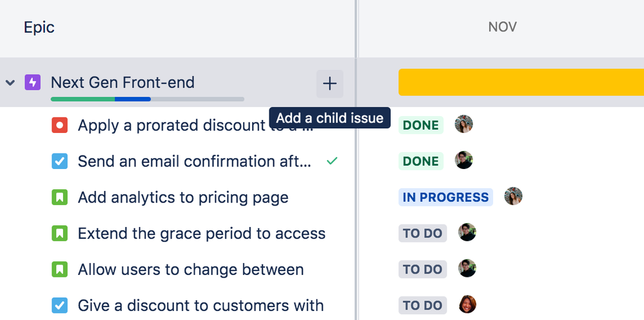Click blue task icon beside Give a discount issue
The height and width of the screenshot is (320, 644).
pos(59,305)
